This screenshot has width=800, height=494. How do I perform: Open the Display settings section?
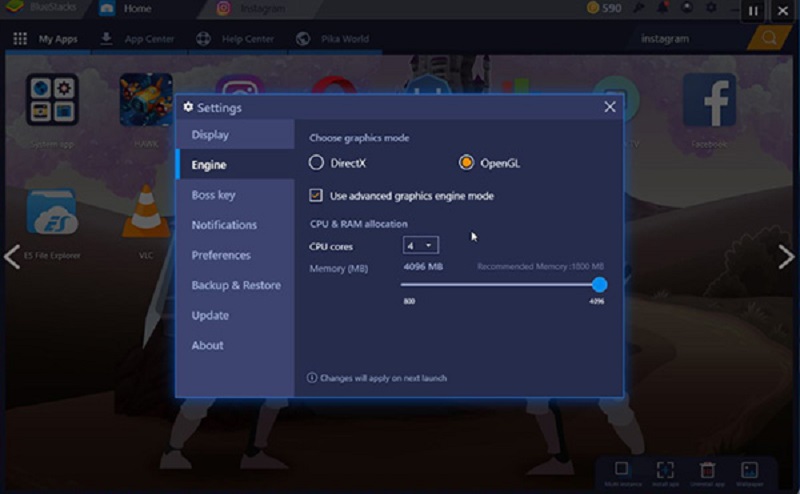pyautogui.click(x=210, y=135)
